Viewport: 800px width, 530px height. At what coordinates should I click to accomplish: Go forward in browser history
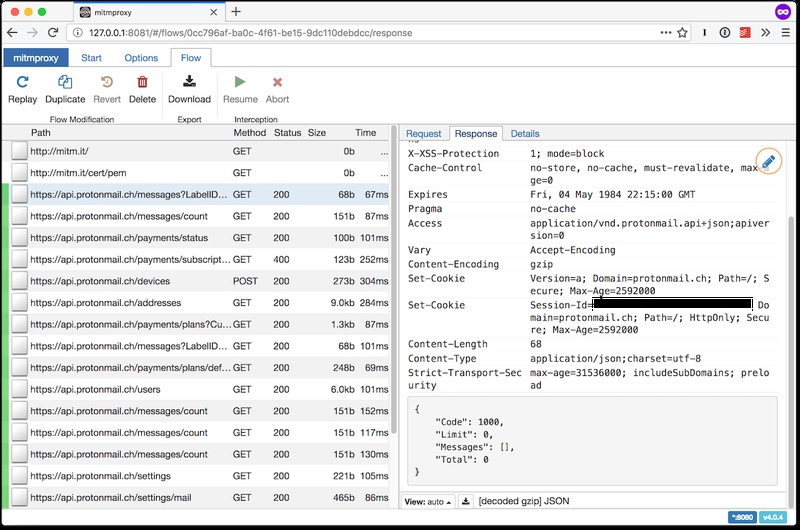[x=32, y=33]
